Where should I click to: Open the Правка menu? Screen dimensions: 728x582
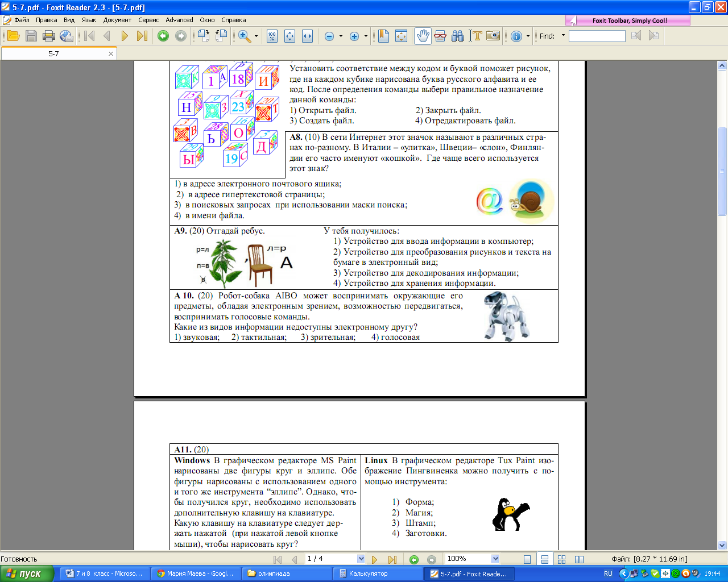click(46, 20)
